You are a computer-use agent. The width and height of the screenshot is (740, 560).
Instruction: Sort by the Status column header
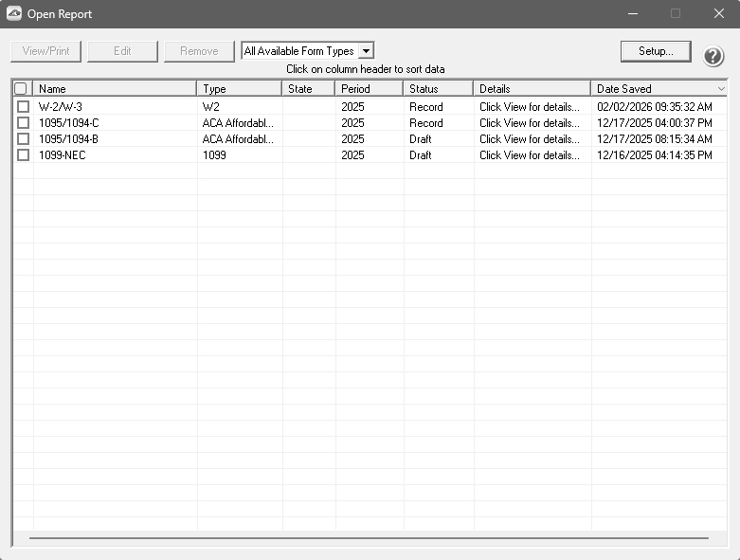coord(438,89)
